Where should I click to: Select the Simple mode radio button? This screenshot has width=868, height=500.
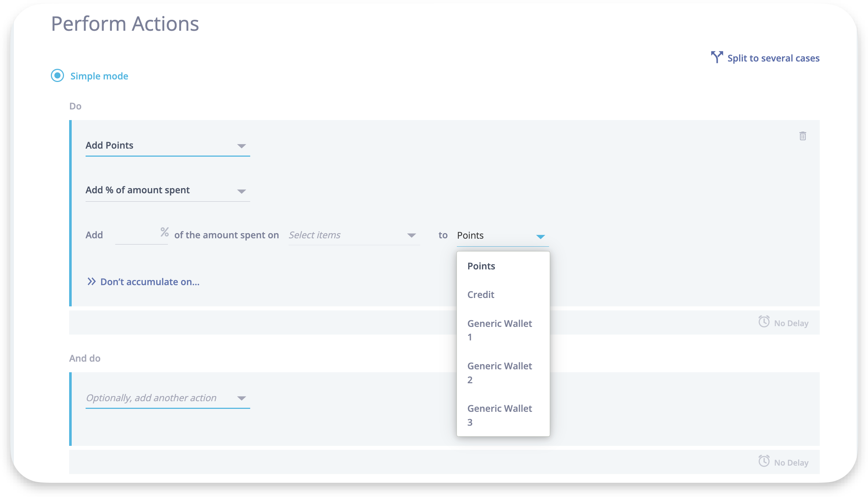[x=57, y=76]
